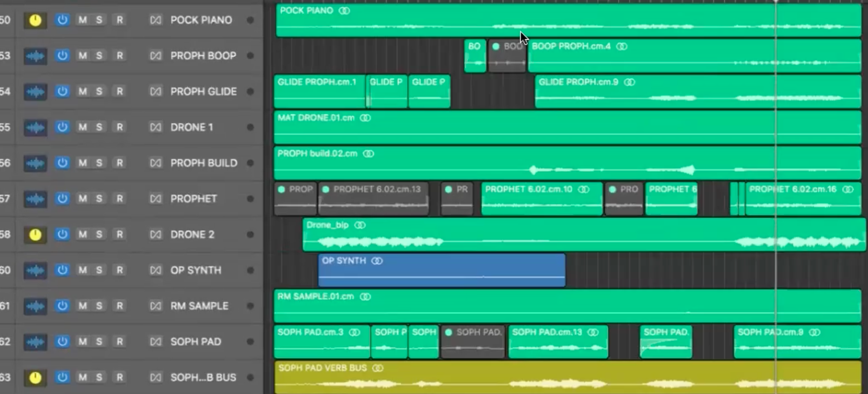
Task: Select the PROPHET 6.02.cm.10 region
Action: coord(542,199)
